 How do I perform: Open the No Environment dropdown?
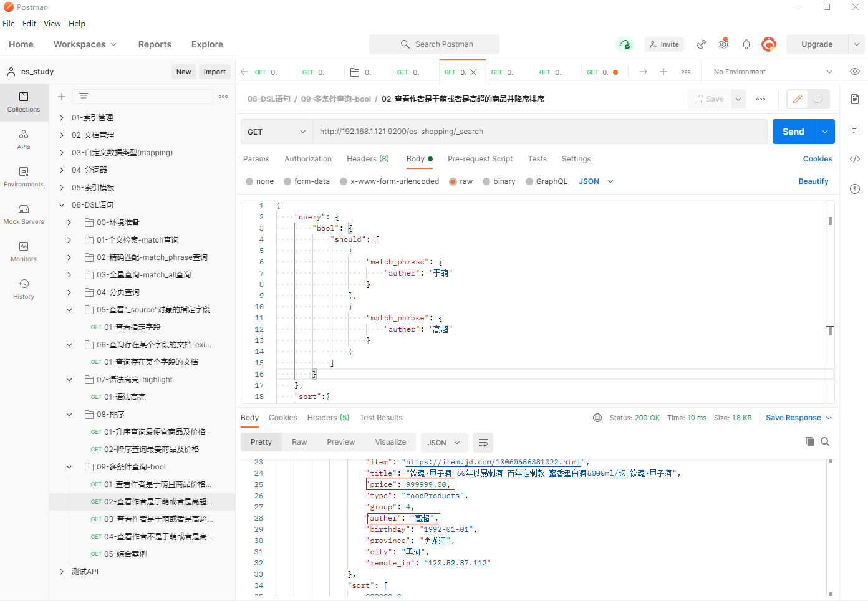point(772,72)
